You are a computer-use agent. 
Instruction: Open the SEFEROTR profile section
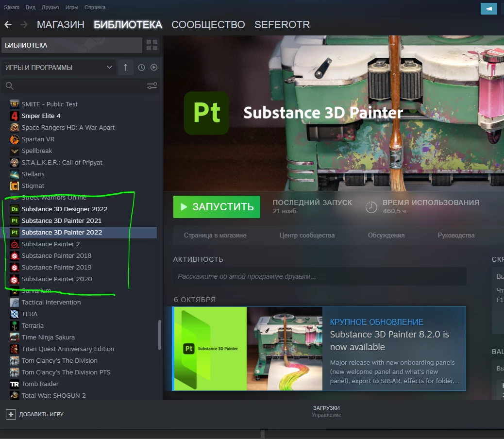(x=282, y=25)
